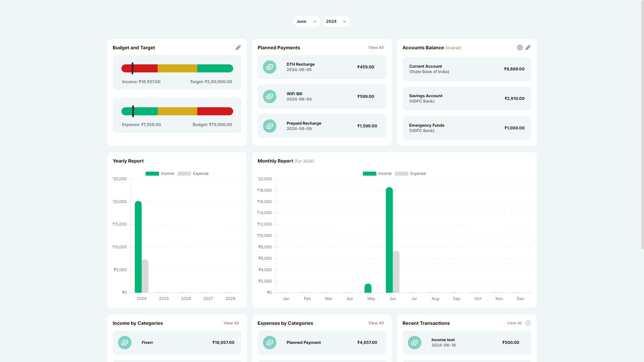644x362 pixels.
Task: Click the ₹599.00 payment amount
Action: (366, 97)
